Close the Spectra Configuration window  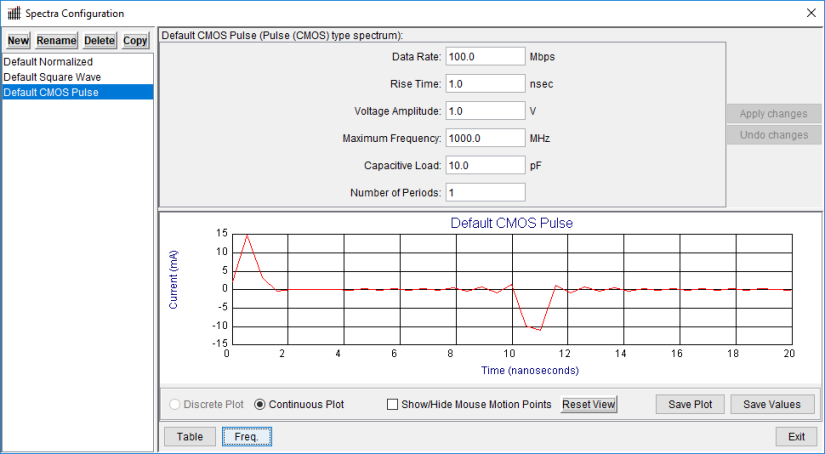click(x=811, y=13)
